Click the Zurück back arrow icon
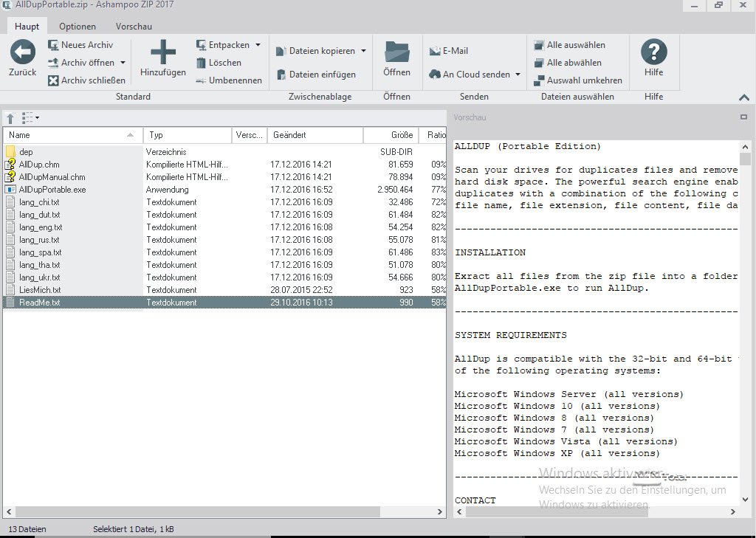Screen dimensions: 756x538 22,52
